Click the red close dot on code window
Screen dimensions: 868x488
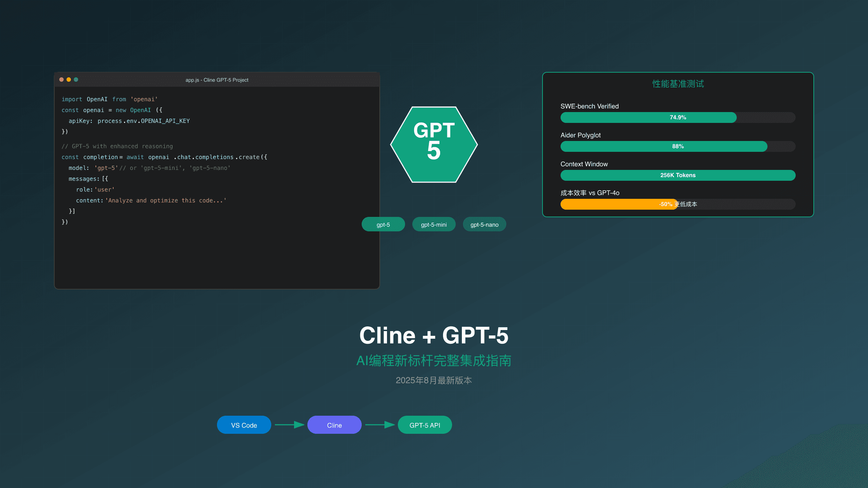pos(61,80)
